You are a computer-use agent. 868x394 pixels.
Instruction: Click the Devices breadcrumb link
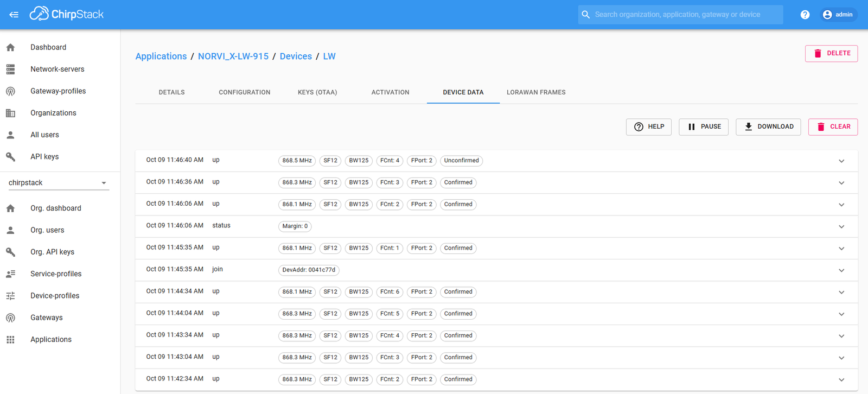click(x=296, y=56)
